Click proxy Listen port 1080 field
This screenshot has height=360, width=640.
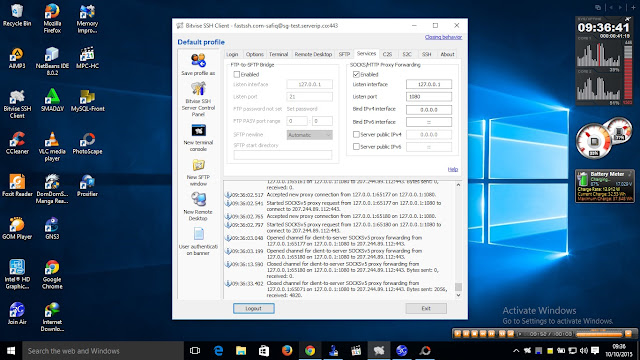pos(429,97)
